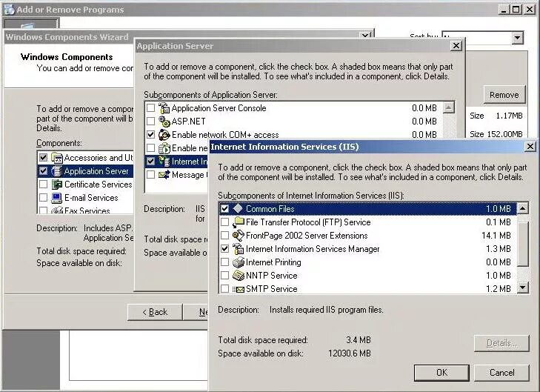Click the Enable network COM+ access icon

coord(164,135)
